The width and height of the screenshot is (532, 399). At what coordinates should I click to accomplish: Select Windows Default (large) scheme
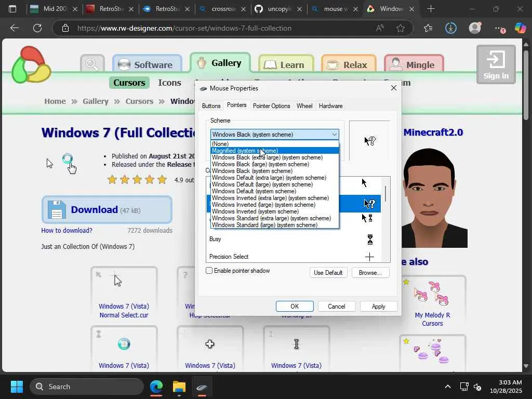pos(274,184)
